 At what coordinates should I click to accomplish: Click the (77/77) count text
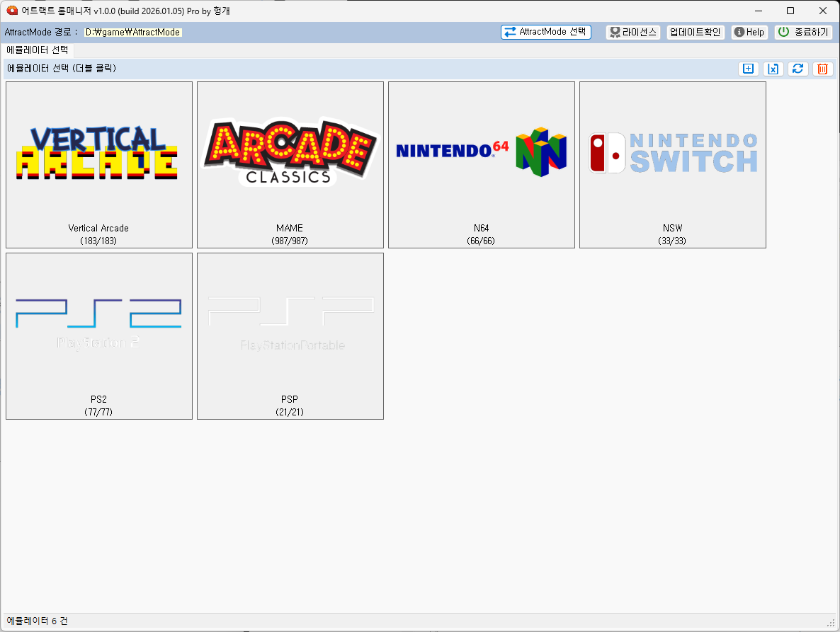98,412
